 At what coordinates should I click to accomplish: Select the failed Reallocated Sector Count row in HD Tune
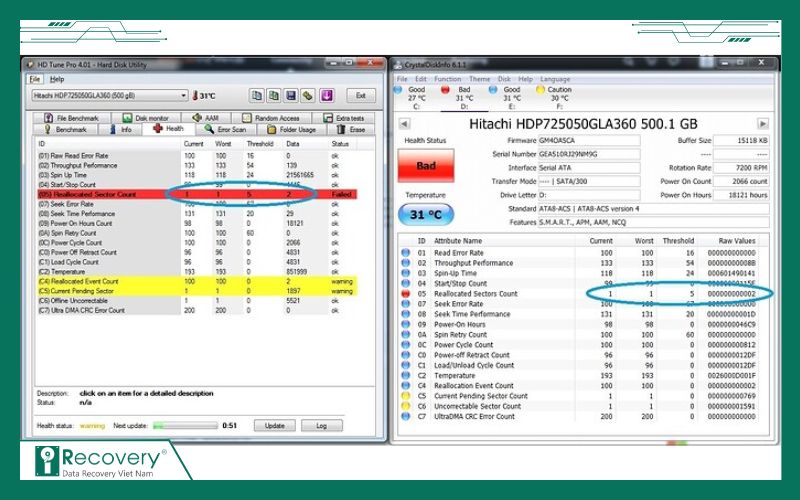pos(197,194)
